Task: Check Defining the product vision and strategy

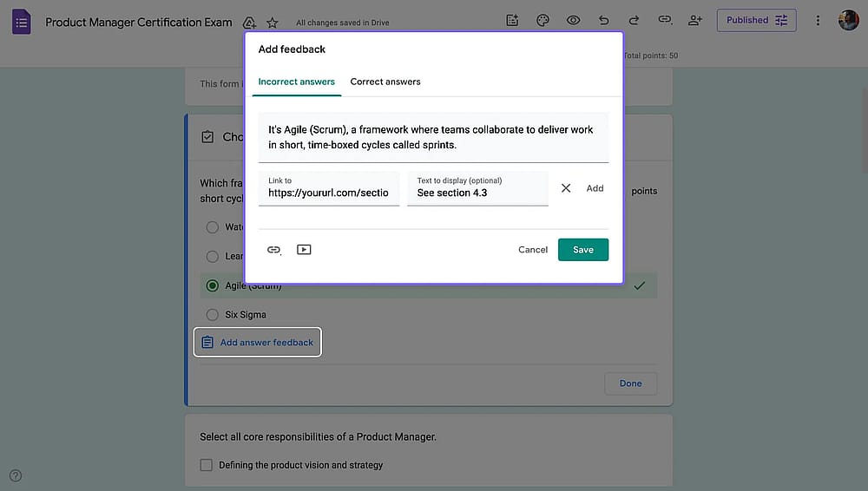Action: pos(206,465)
